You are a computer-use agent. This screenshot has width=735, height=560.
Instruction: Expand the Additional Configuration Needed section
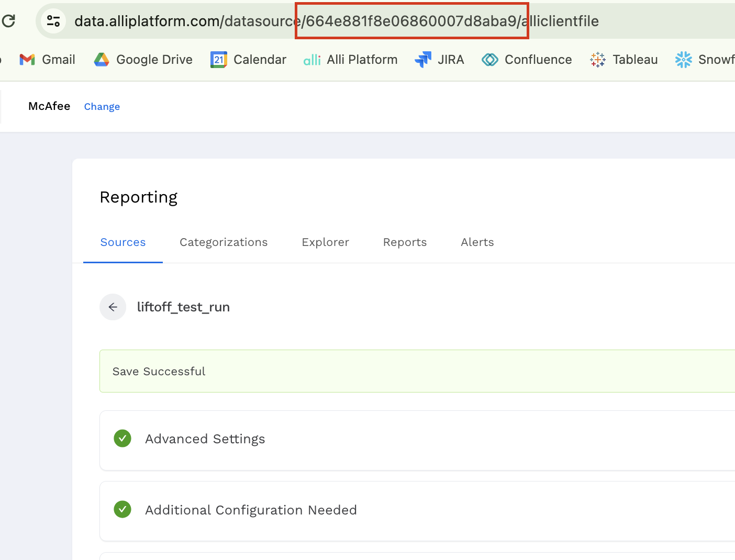tap(417, 511)
